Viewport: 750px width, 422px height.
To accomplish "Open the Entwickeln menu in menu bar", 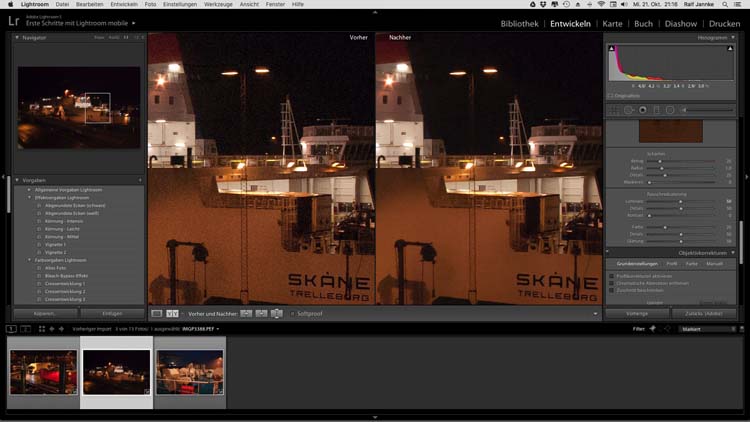I will coord(124,5).
